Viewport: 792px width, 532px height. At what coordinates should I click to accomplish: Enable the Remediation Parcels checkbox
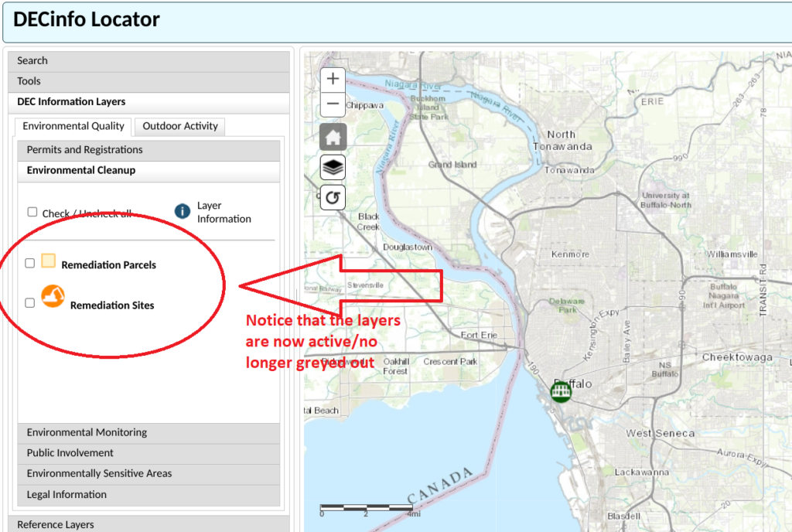point(32,263)
